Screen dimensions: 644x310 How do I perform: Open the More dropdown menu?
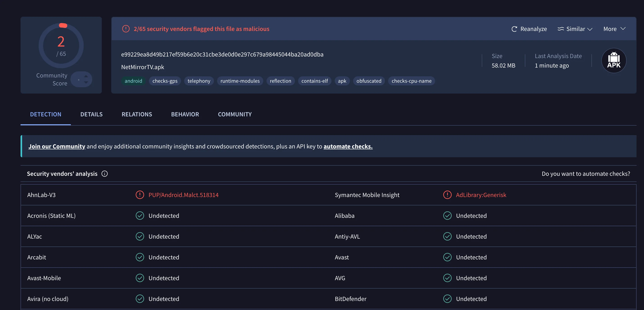[614, 29]
